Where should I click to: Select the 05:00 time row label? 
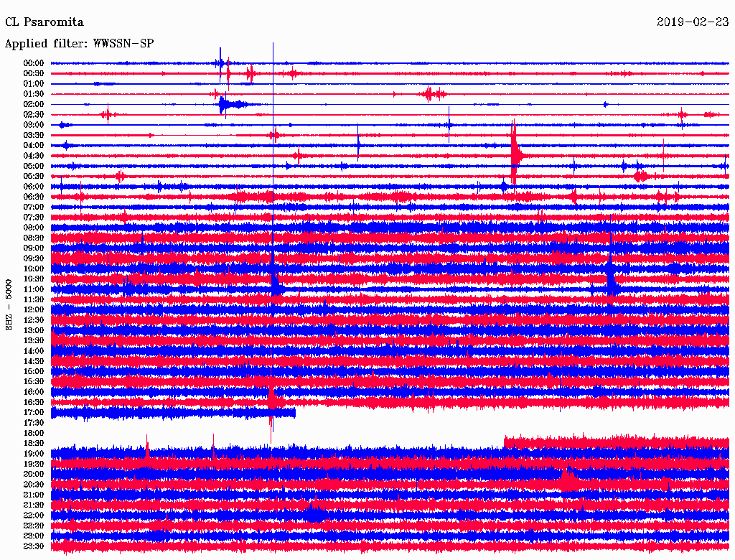(34, 166)
